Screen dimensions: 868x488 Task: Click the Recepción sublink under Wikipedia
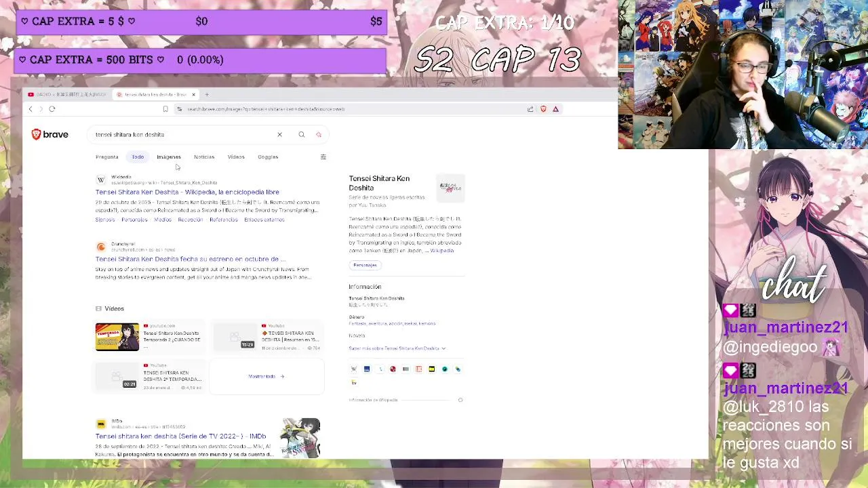[191, 220]
